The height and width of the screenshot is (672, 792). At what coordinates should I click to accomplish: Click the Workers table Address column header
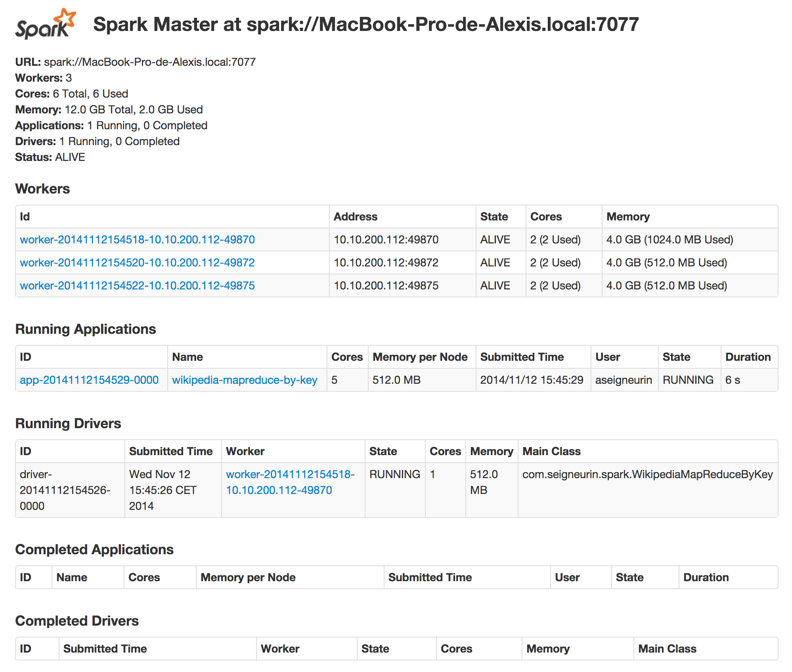[x=355, y=216]
